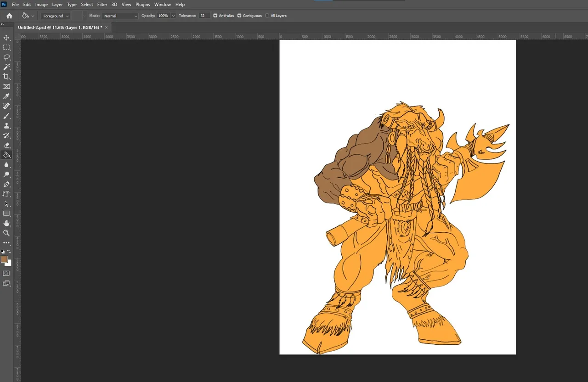Select the Eyedropper tool
Image resolution: width=588 pixels, height=382 pixels.
(x=6, y=96)
